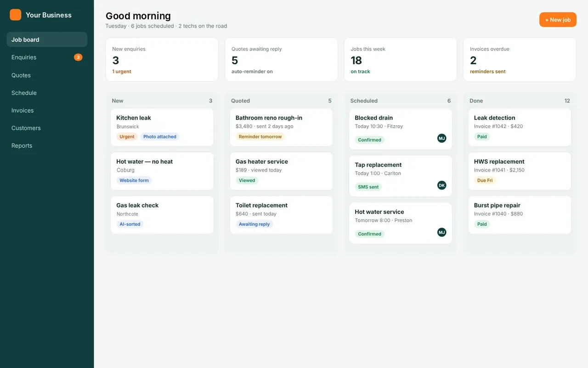Click the Urgent tag on Kitchen leak

tap(127, 137)
